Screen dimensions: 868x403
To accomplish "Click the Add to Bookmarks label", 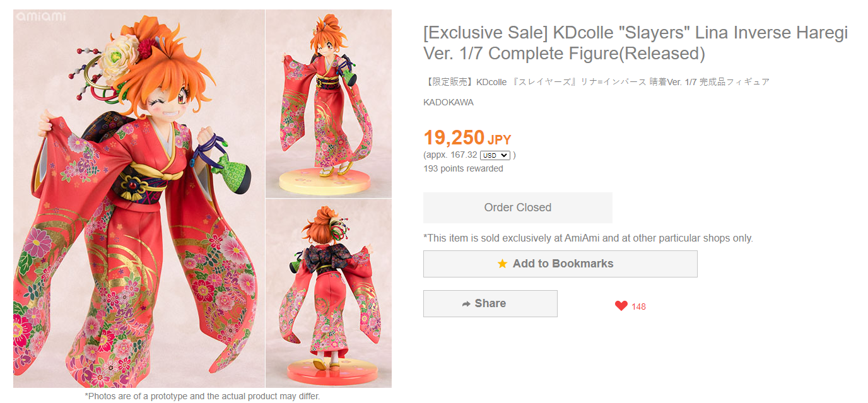I will click(563, 264).
